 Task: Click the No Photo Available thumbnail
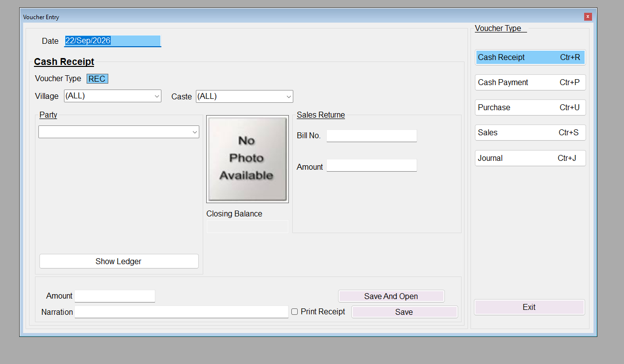248,159
